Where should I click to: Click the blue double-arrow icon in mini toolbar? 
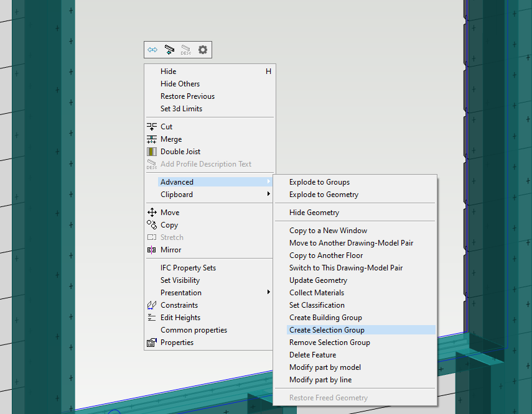click(152, 50)
